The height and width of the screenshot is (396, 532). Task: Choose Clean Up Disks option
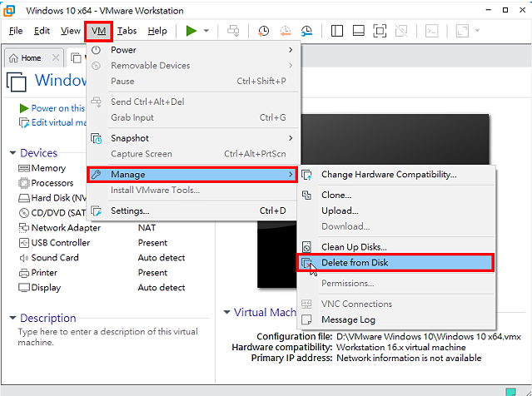click(x=396, y=247)
